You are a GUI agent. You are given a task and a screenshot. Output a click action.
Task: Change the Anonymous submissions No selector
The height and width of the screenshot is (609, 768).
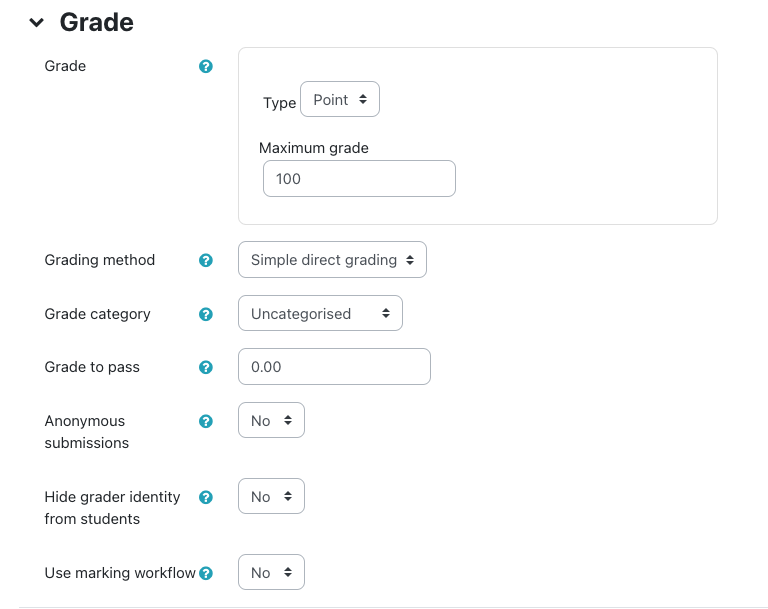271,421
